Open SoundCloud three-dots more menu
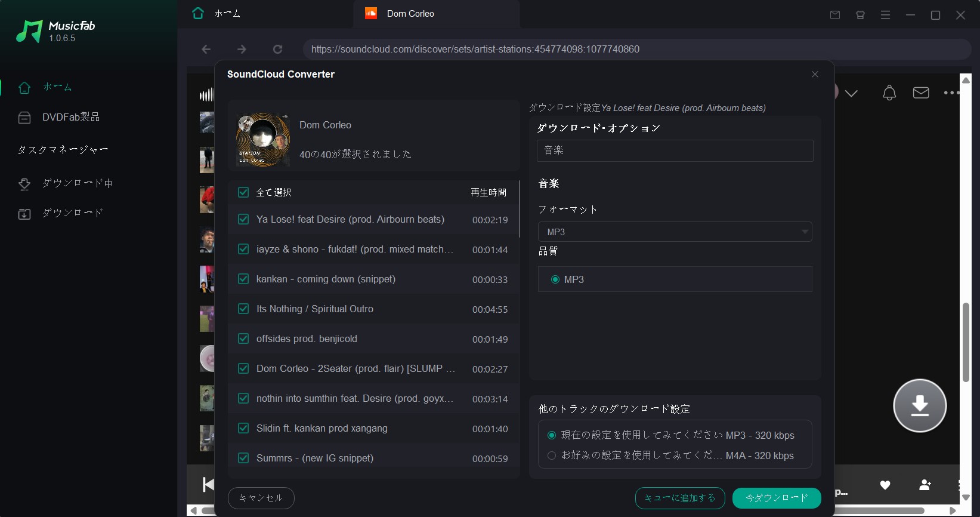 951,93
